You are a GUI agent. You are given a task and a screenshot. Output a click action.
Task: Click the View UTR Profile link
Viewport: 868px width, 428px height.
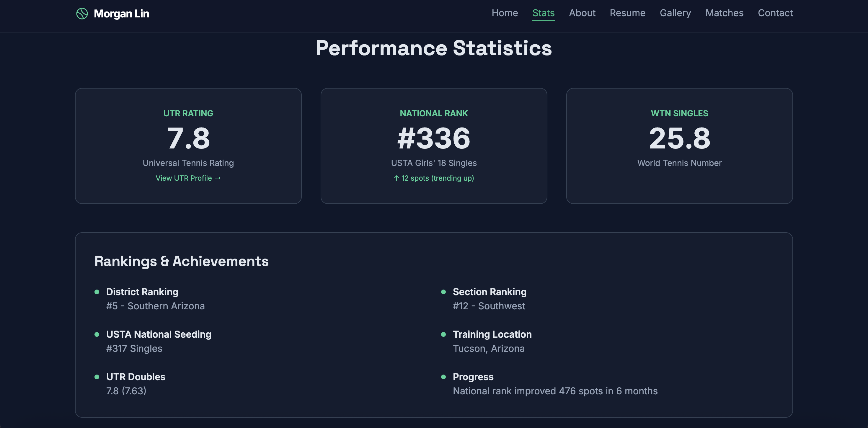[x=188, y=178]
